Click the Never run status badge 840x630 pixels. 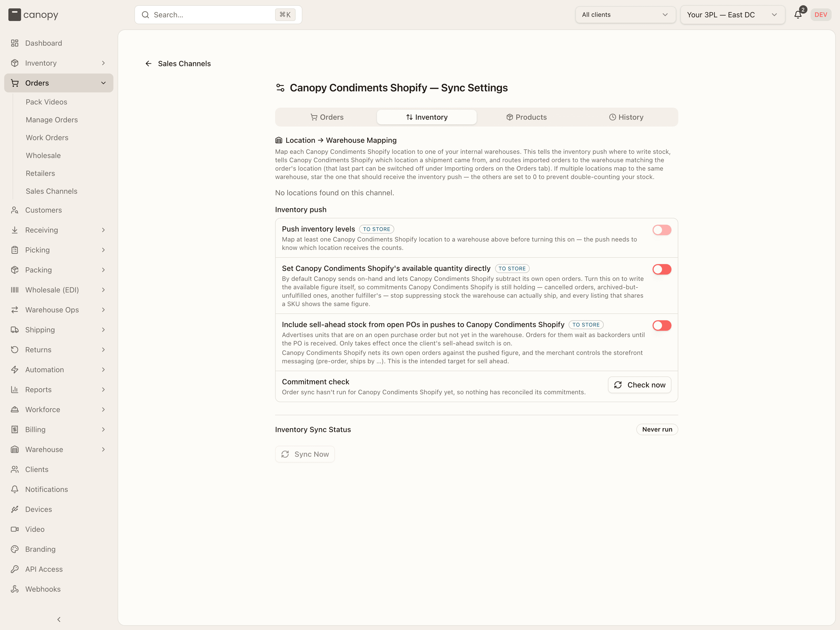[x=657, y=429]
